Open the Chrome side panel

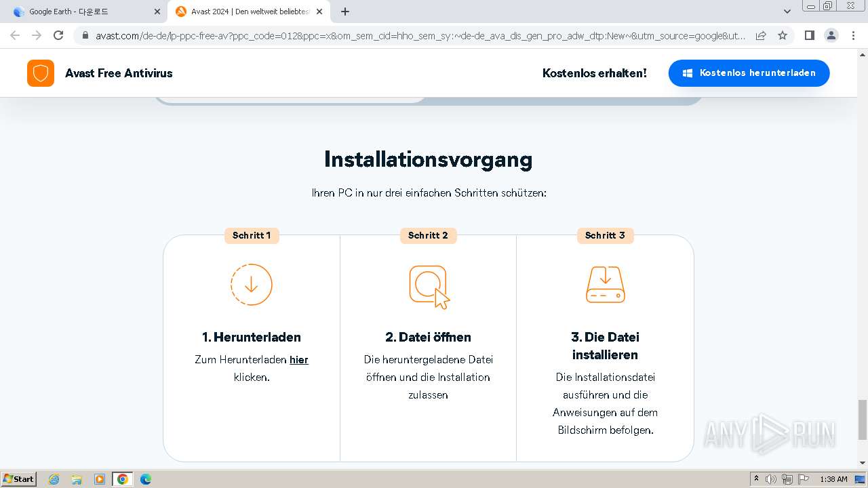809,35
